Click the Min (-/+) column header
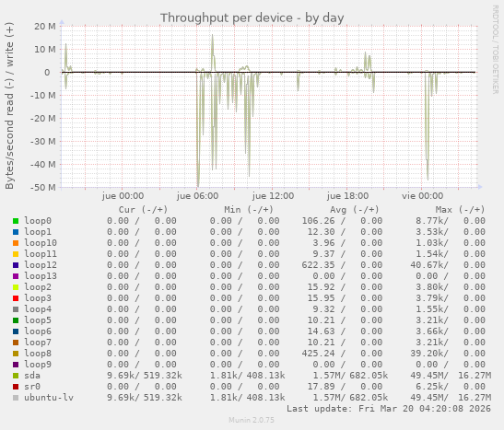Screen dimensions: 504x430 [x=249, y=210]
